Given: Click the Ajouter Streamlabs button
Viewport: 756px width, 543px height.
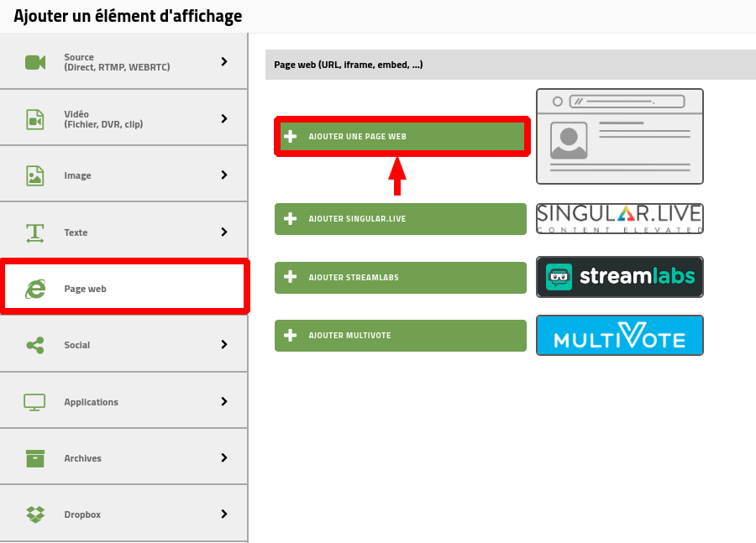Looking at the screenshot, I should 401,278.
